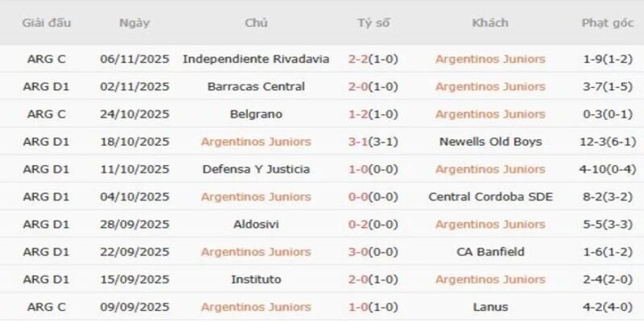Click the Independiente Rivadavia team name

[256, 59]
